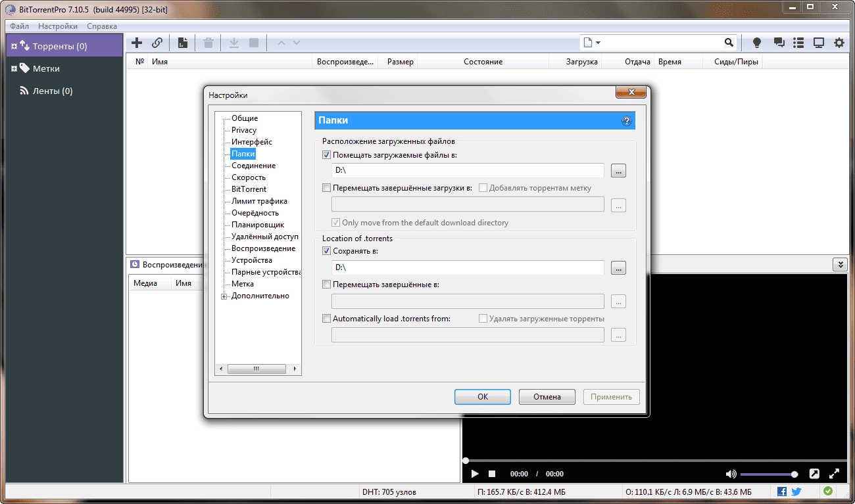Browse for download folder path button
The width and height of the screenshot is (855, 504).
tap(618, 171)
